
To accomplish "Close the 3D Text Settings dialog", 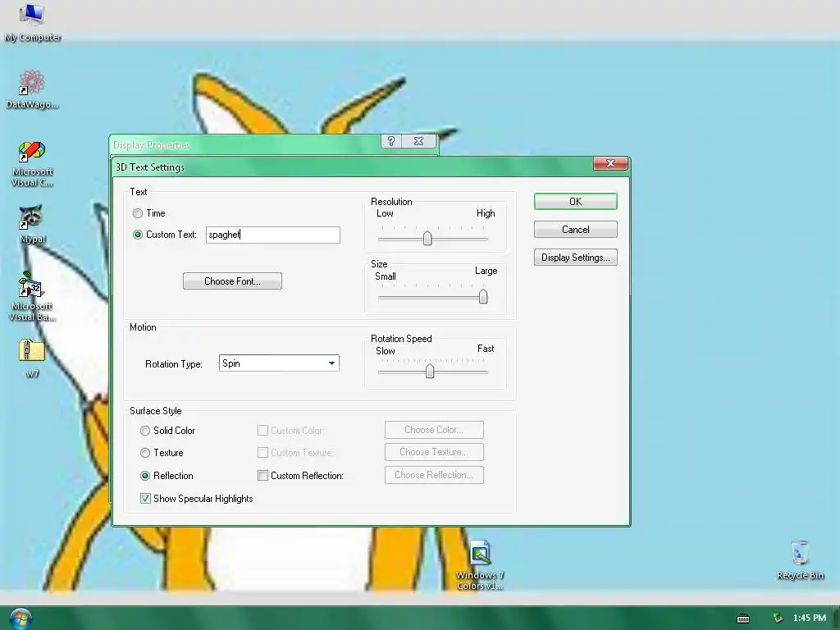I will coord(610,163).
